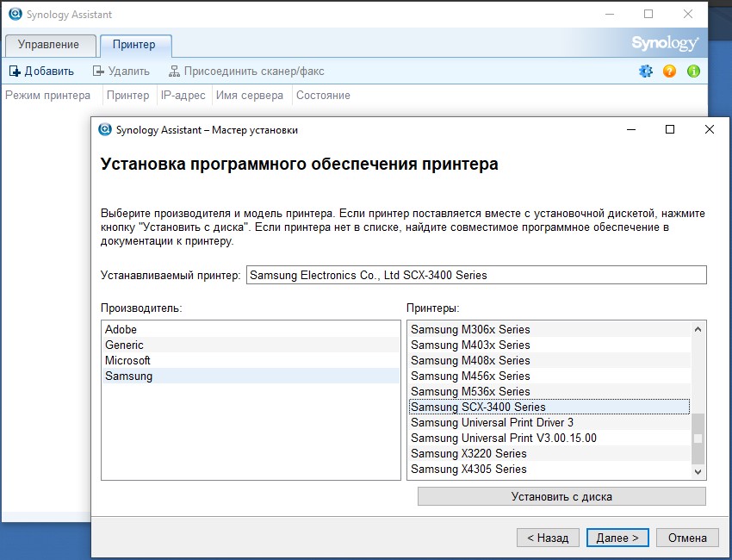The image size is (732, 560).
Task: Click the Далее > button
Action: tap(617, 538)
